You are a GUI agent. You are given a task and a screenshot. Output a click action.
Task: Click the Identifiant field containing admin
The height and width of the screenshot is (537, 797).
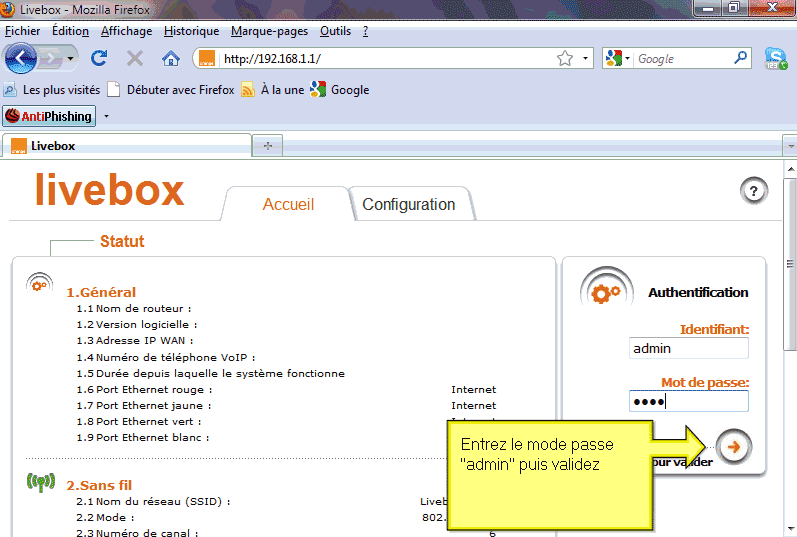point(689,348)
